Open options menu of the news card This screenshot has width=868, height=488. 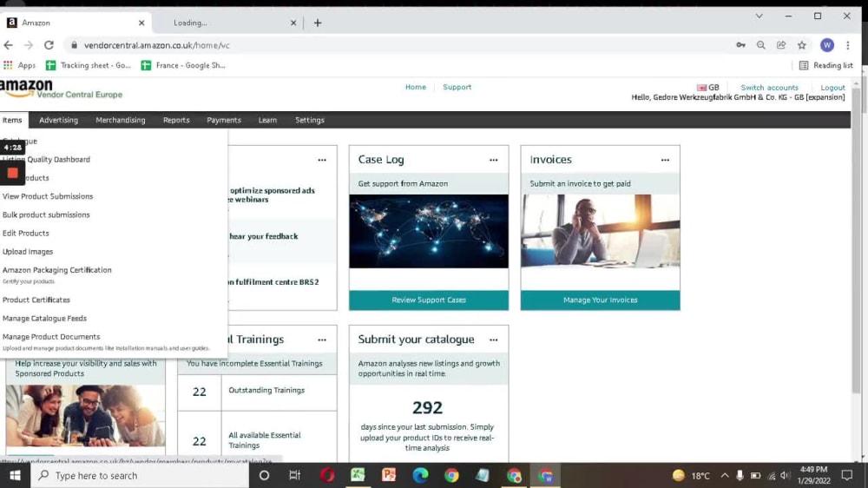(322, 160)
